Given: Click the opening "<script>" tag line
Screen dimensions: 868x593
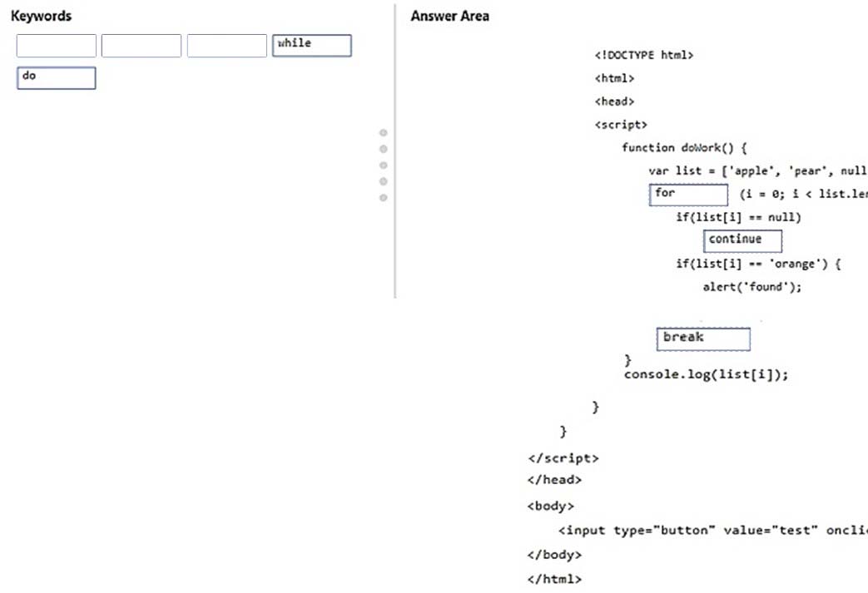Looking at the screenshot, I should coord(621,125).
